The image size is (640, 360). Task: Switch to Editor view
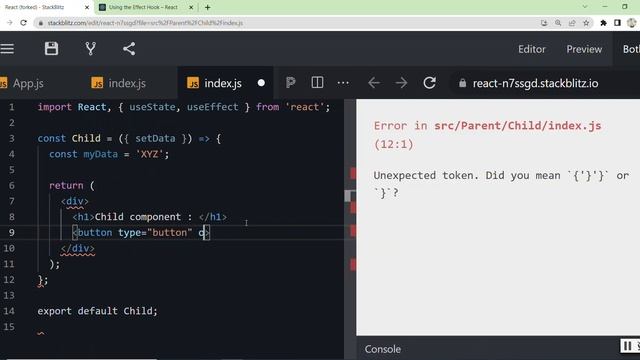click(531, 49)
